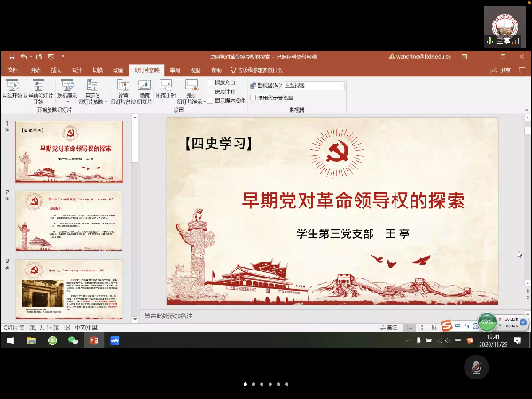The width and height of the screenshot is (532, 399).
Task: Switch to the Animations (动画) tab
Action: (119, 70)
